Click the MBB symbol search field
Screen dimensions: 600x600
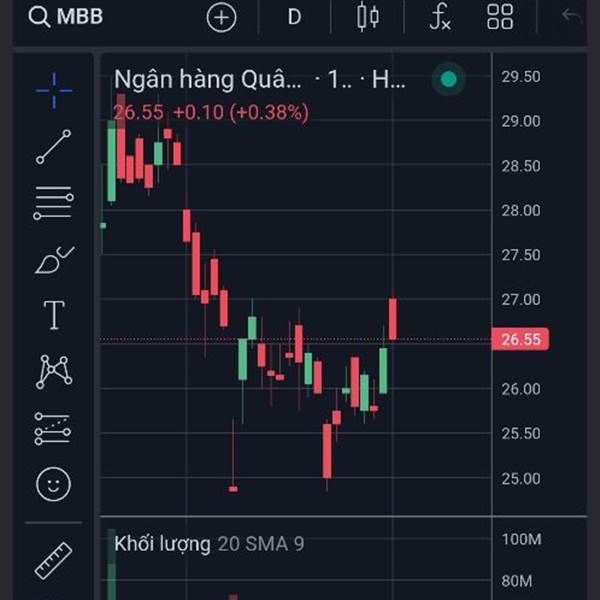[66, 17]
